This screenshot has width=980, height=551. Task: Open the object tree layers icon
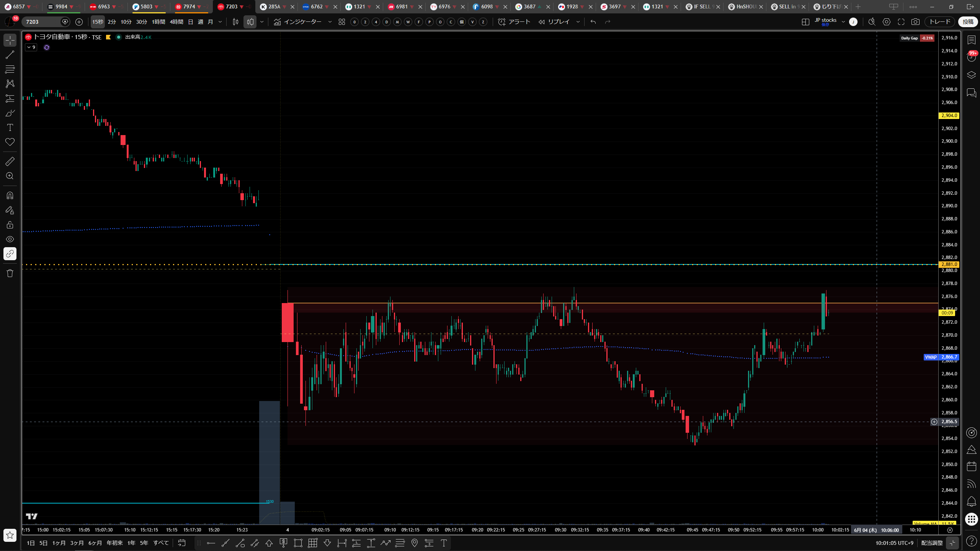click(x=972, y=75)
